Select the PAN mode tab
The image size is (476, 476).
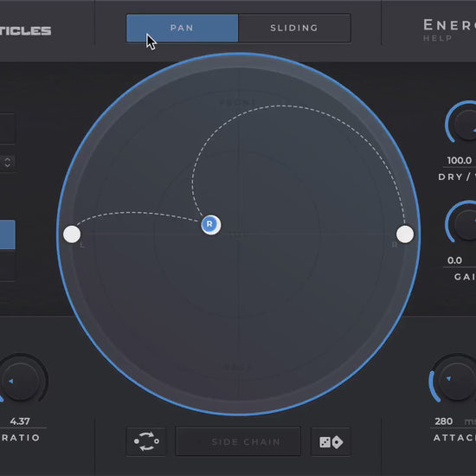[182, 28]
